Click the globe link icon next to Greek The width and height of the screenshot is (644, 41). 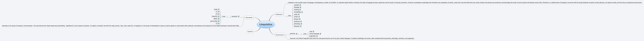(219, 9)
